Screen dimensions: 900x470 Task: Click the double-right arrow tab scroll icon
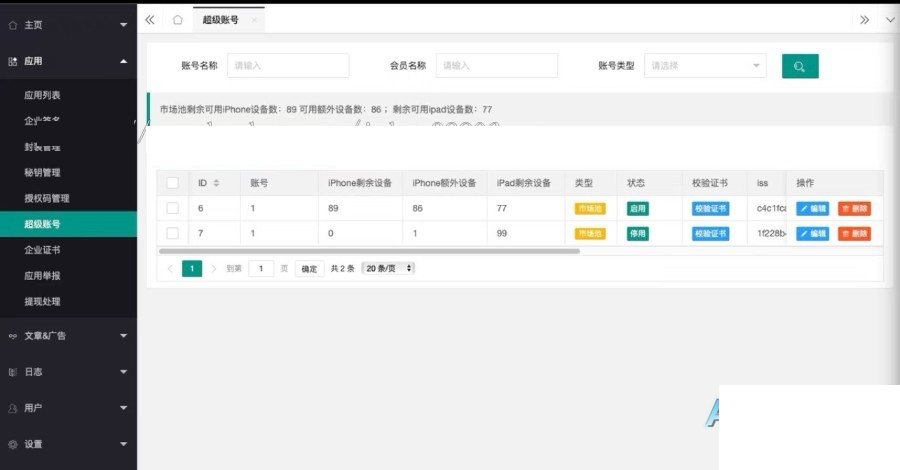864,20
